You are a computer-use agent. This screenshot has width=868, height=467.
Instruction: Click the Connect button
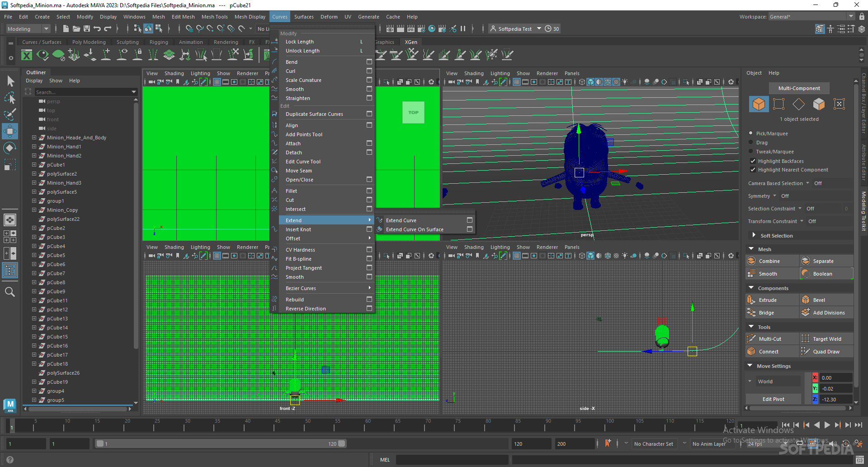[772, 352]
